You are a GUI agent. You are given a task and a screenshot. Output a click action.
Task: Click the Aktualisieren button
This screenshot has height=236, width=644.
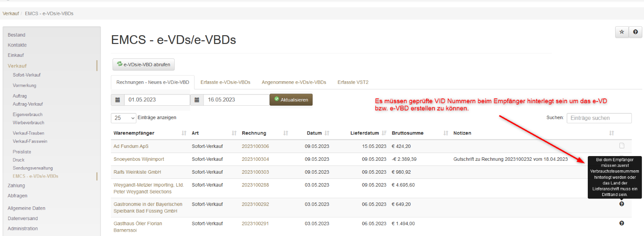[x=291, y=100]
